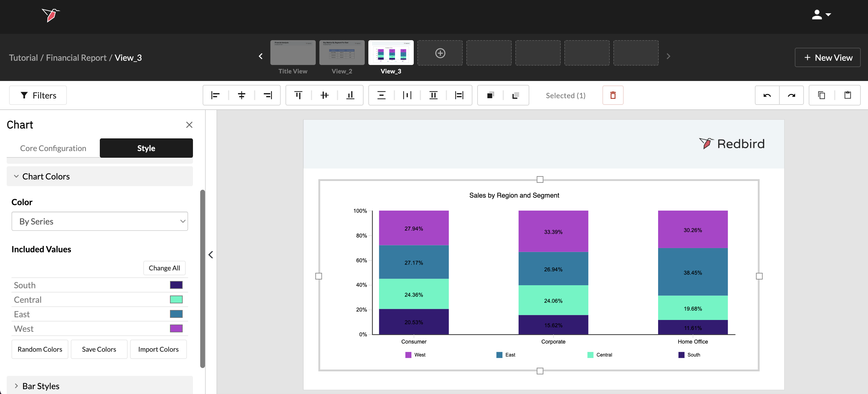Click the undo arrow icon
The width and height of the screenshot is (868, 394).
(x=767, y=95)
